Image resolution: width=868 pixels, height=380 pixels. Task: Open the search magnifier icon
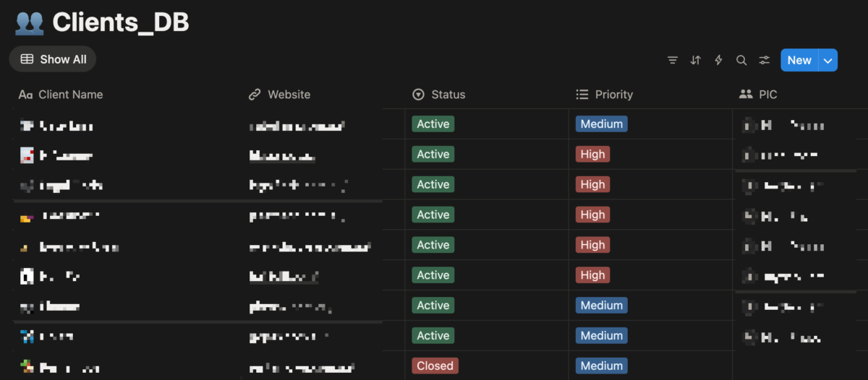tap(741, 61)
